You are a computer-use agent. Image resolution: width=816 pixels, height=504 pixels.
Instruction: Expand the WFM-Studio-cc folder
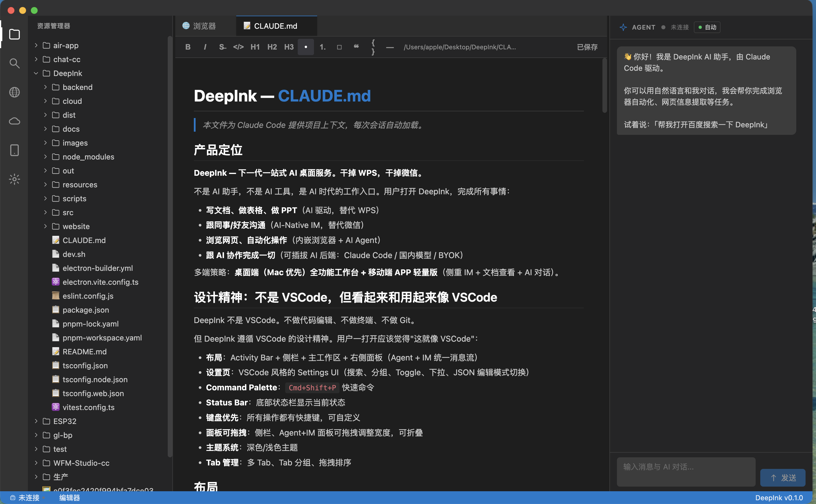[36, 463]
